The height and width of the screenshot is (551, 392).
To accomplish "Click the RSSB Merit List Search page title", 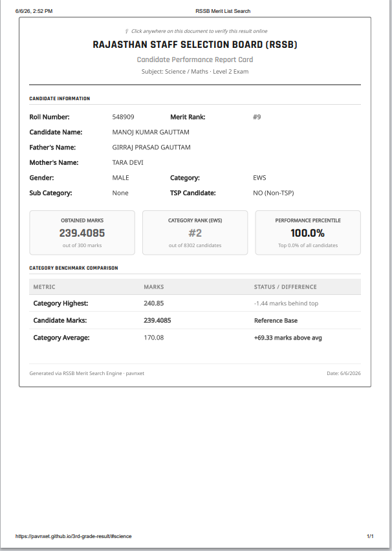I will [x=223, y=11].
